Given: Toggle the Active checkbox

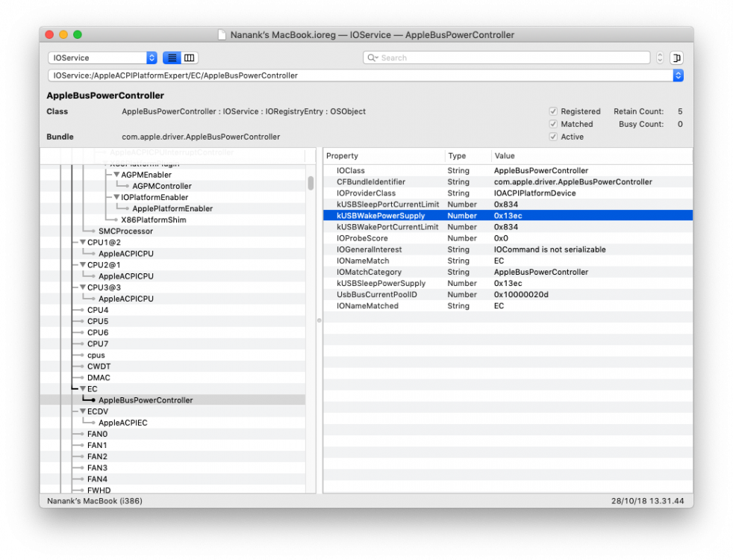Looking at the screenshot, I should click(553, 137).
